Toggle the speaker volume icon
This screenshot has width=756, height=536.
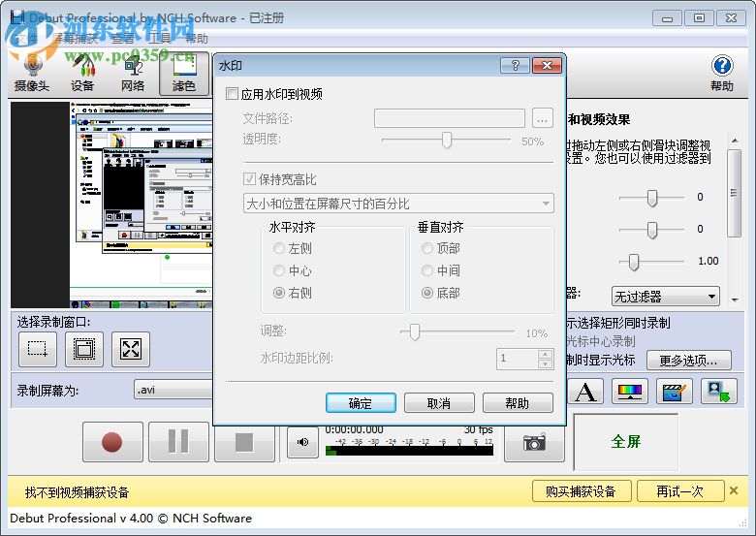(x=302, y=442)
